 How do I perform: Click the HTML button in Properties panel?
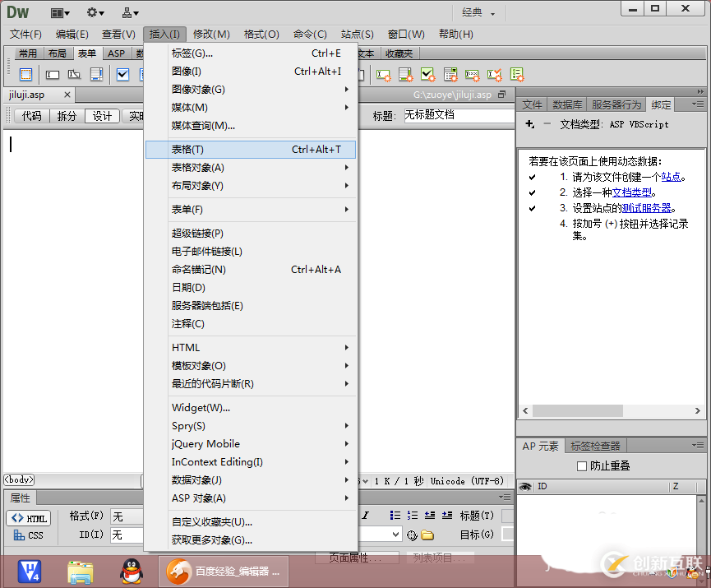[x=28, y=518]
